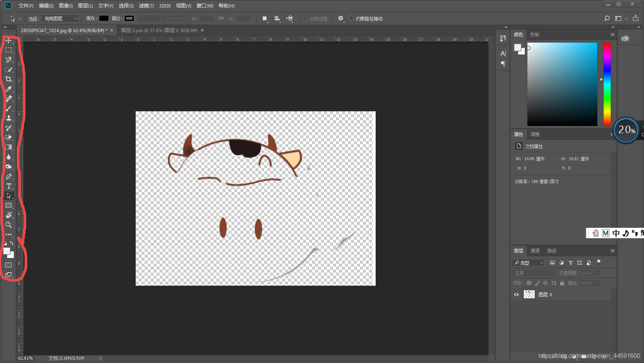Select the Smudge/Dodge tool icon

8,167
